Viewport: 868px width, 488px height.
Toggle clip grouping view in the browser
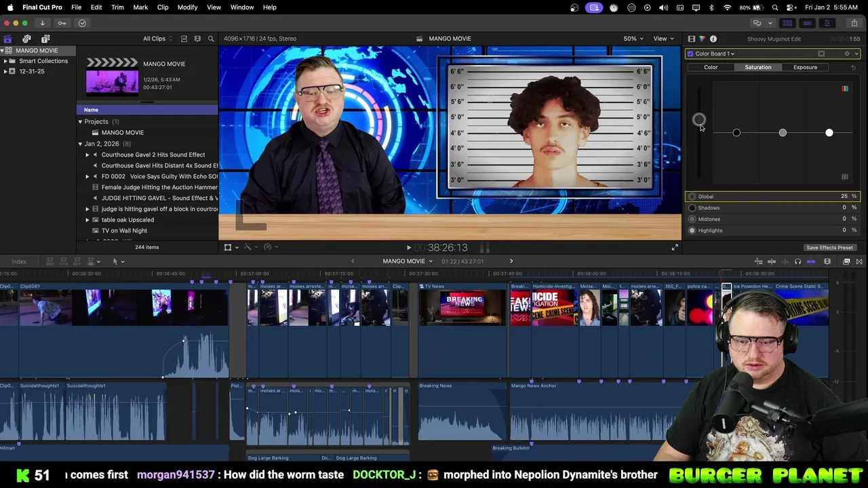(184, 39)
